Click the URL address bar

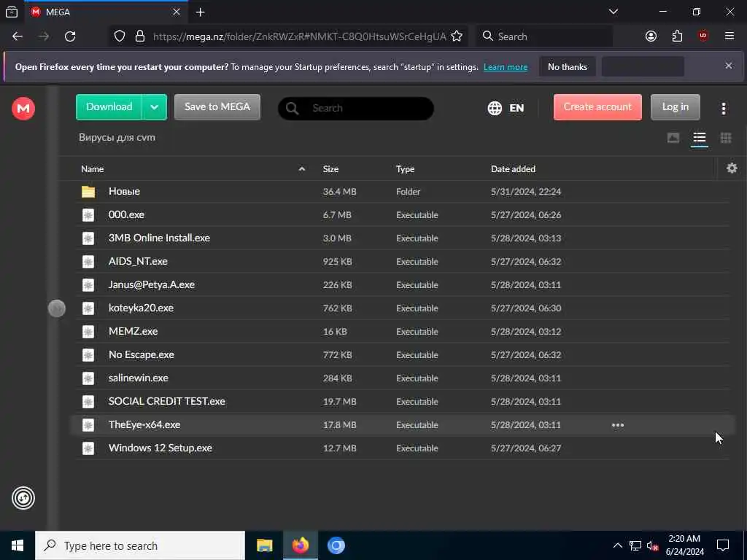299,36
